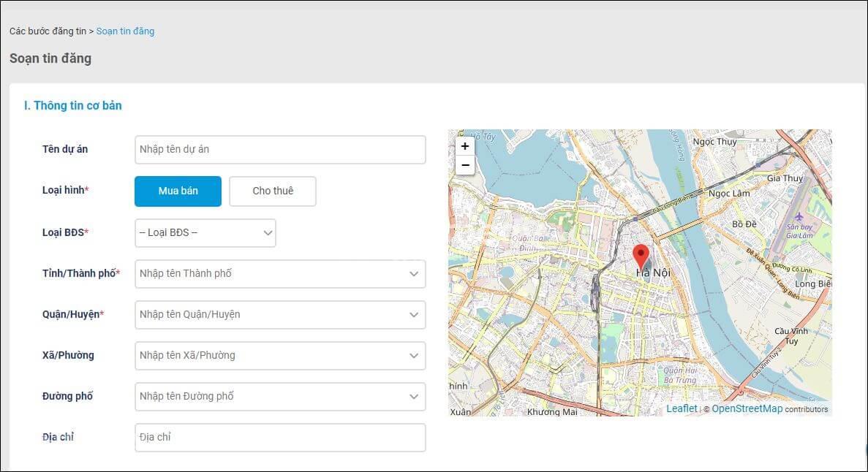
Task: Click into the Địa chỉ text field
Action: [x=280, y=437]
